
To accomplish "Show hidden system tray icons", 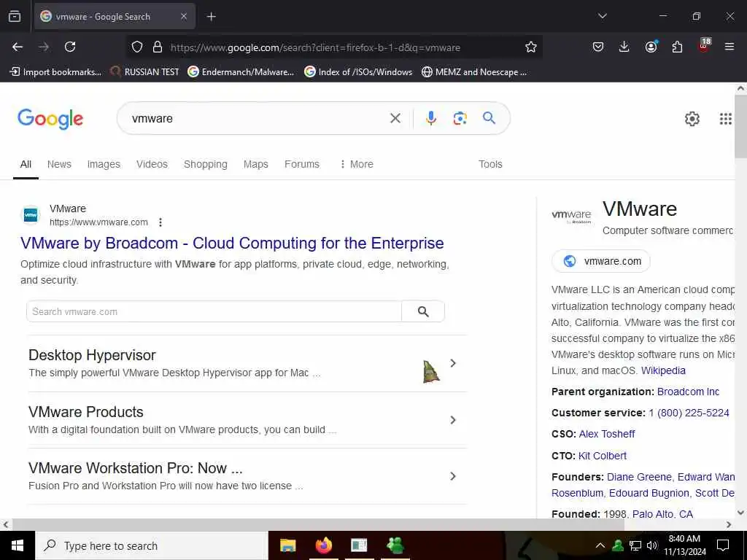I will point(600,545).
